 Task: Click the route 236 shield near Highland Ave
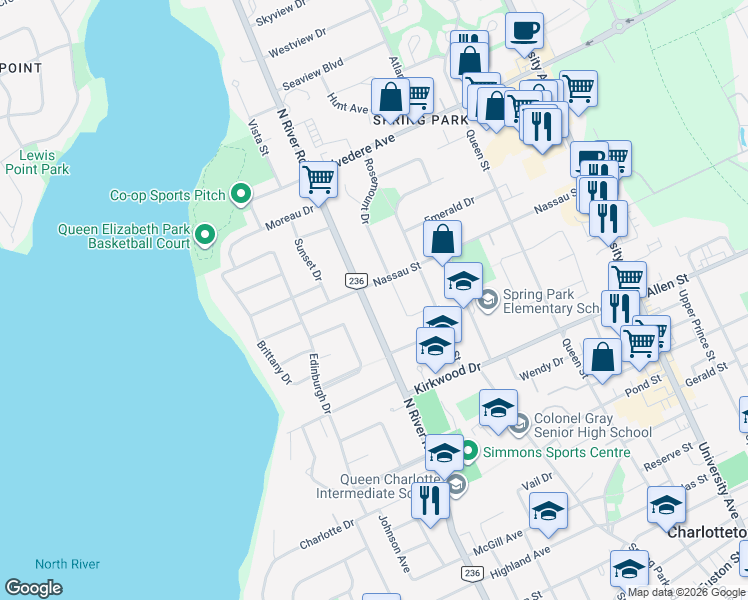[x=472, y=573]
